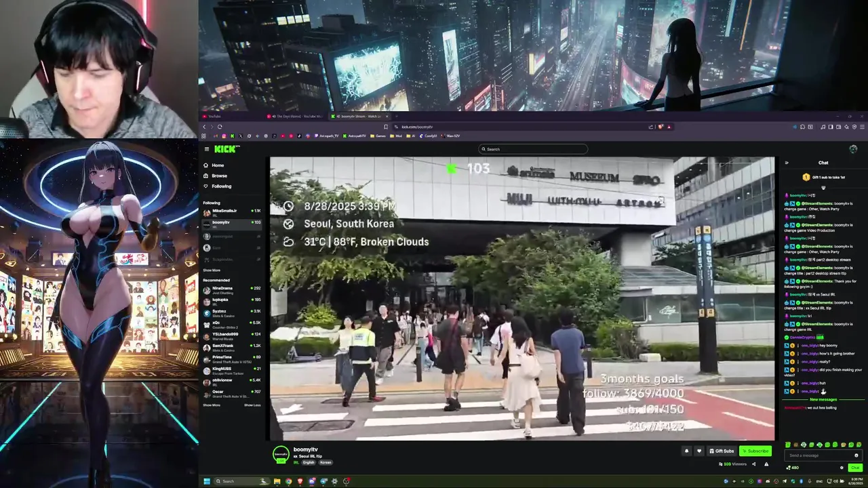The height and width of the screenshot is (488, 868).
Task: Open the ComfyUI bookmark
Action: tap(429, 136)
